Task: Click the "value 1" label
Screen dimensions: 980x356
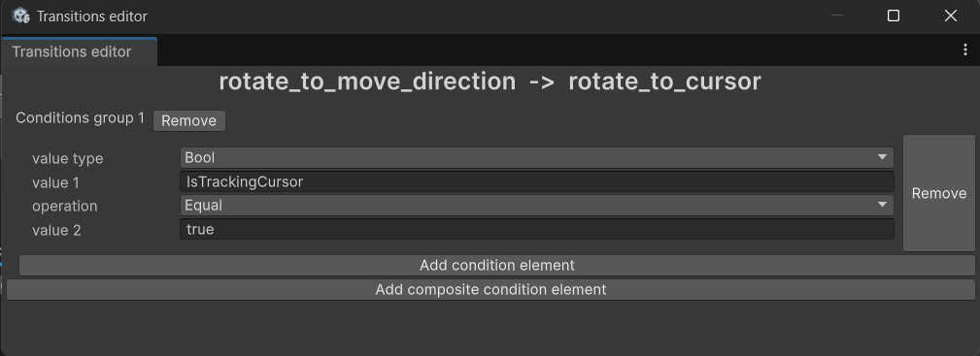Action: pos(55,183)
